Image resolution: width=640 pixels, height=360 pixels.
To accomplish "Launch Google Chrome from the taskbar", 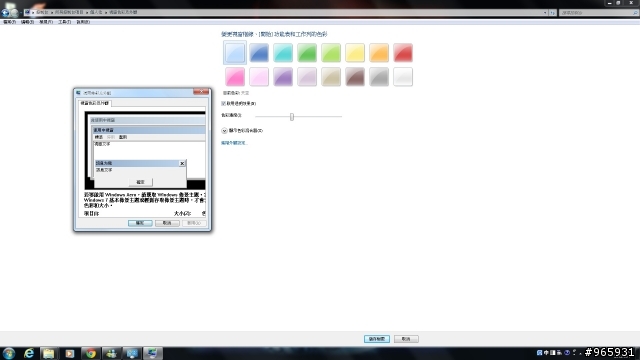I will coord(91,353).
